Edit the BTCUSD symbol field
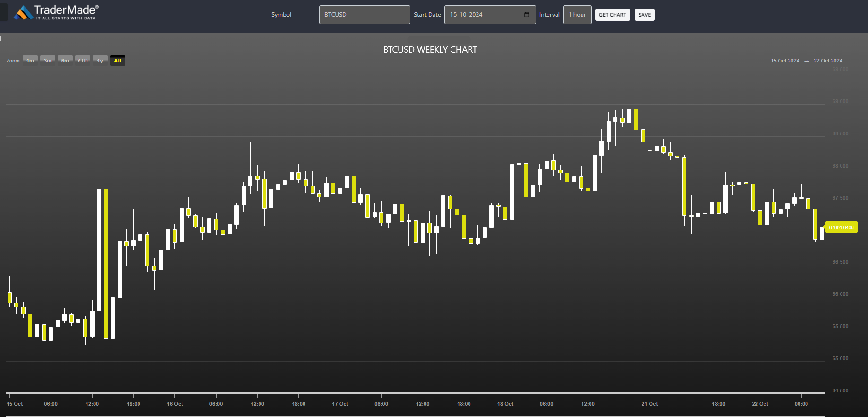 pos(365,15)
